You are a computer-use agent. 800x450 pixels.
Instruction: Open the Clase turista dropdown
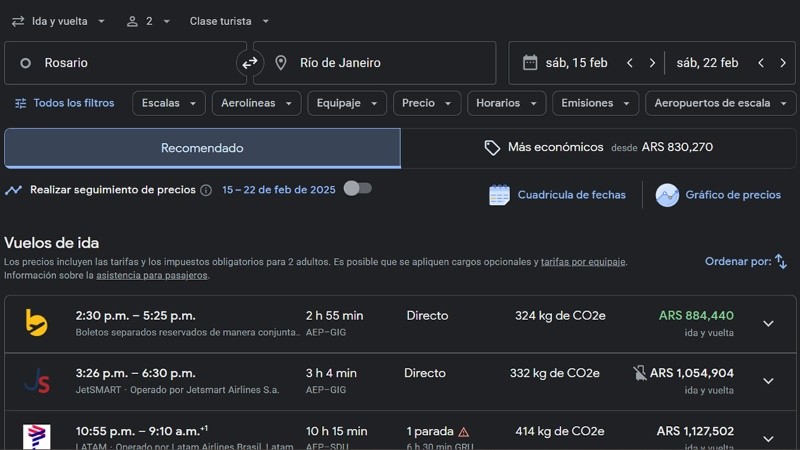(229, 21)
